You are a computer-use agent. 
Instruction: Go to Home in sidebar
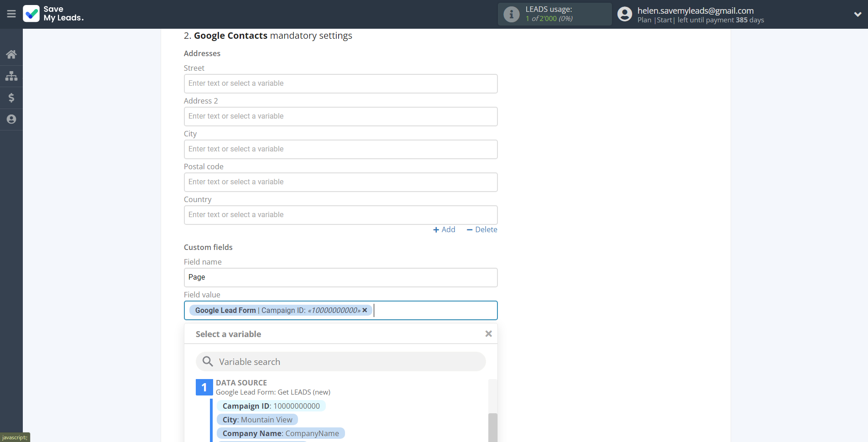(x=11, y=55)
